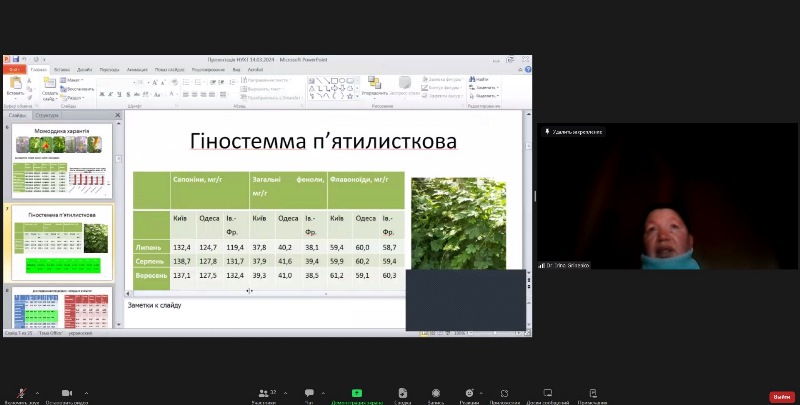Click the Zoom reactions icon
The width and height of the screenshot is (800, 405).
pyautogui.click(x=469, y=393)
